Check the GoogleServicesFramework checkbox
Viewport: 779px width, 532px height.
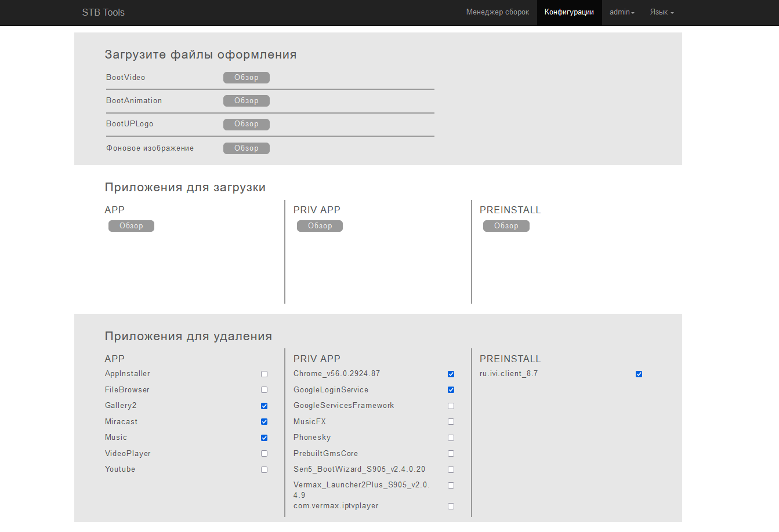coord(451,406)
